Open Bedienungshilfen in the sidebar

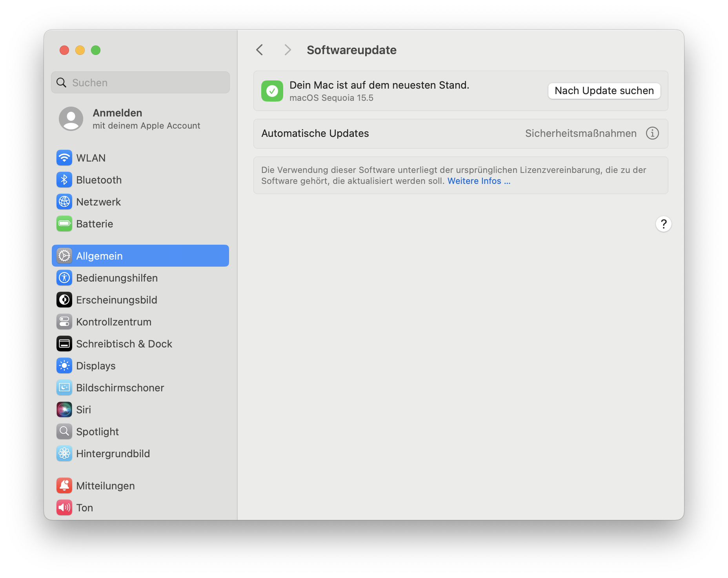tap(116, 278)
